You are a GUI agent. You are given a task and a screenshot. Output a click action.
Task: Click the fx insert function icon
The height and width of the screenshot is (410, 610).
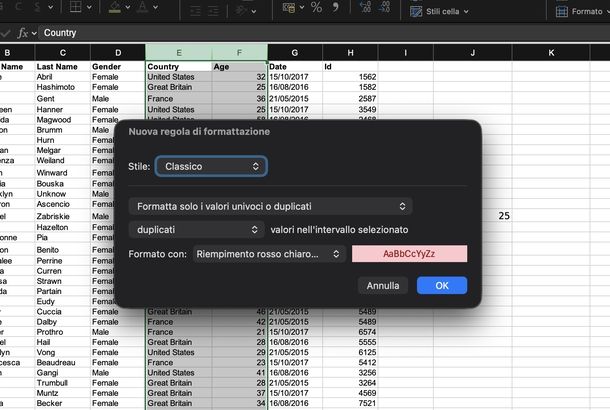point(23,33)
